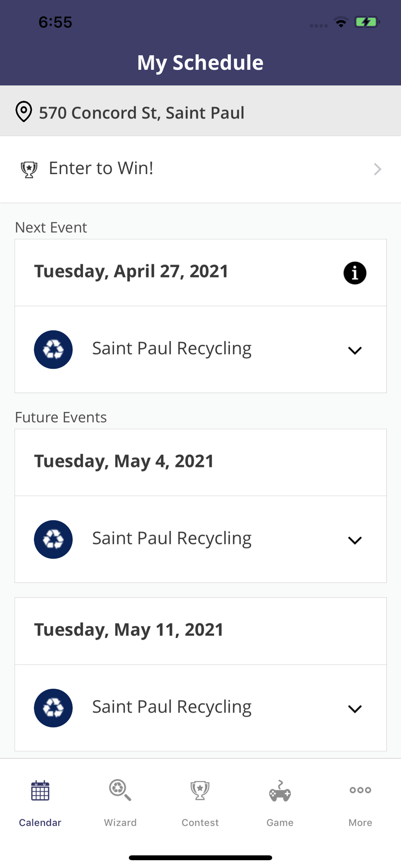Tap the recycling icon for May 11 event
This screenshot has width=401, height=868.
pos(53,708)
